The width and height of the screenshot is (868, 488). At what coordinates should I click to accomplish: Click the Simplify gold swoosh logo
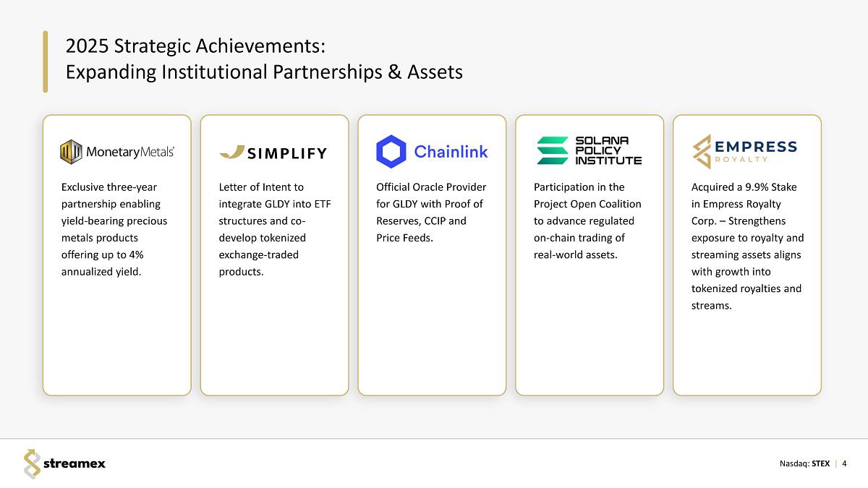tap(231, 152)
